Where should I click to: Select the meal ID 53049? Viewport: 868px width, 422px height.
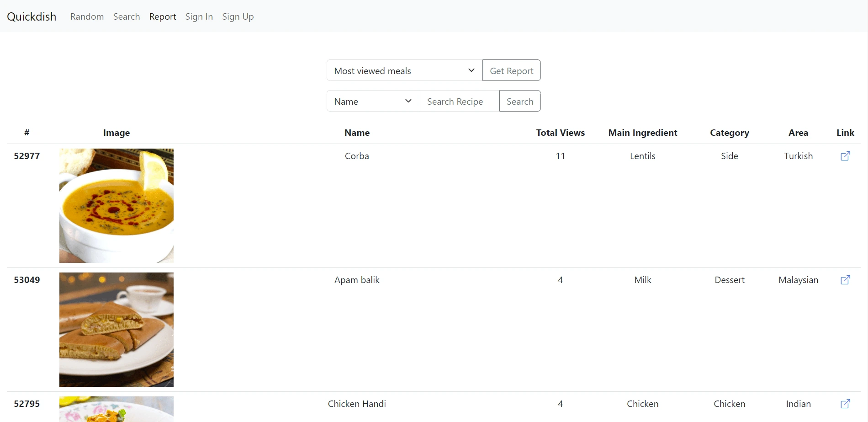point(27,280)
